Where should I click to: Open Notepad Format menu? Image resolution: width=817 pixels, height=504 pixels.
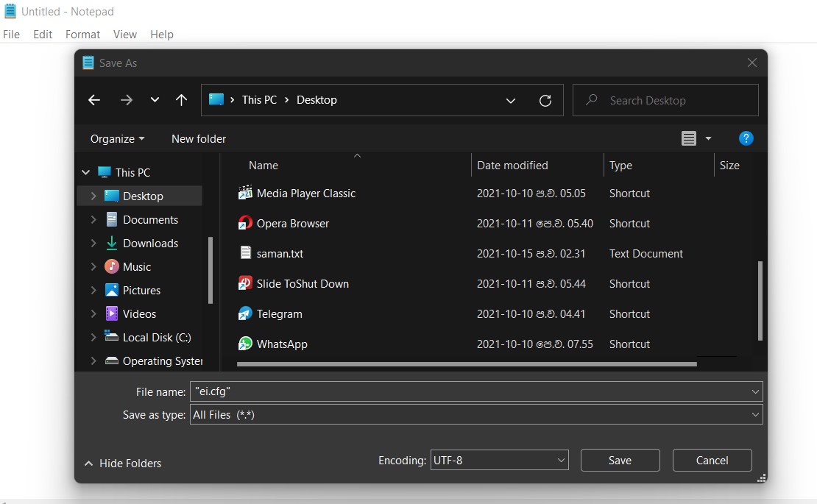(82, 35)
